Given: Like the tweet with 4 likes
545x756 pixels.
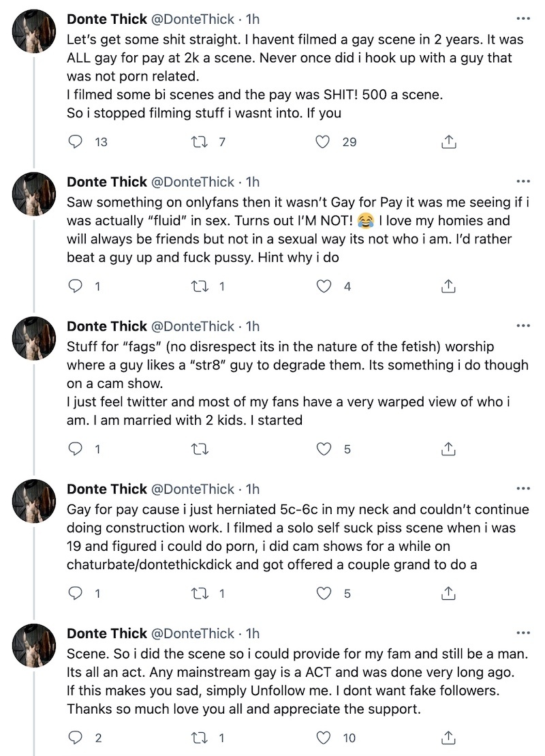Looking at the screenshot, I should 325,287.
